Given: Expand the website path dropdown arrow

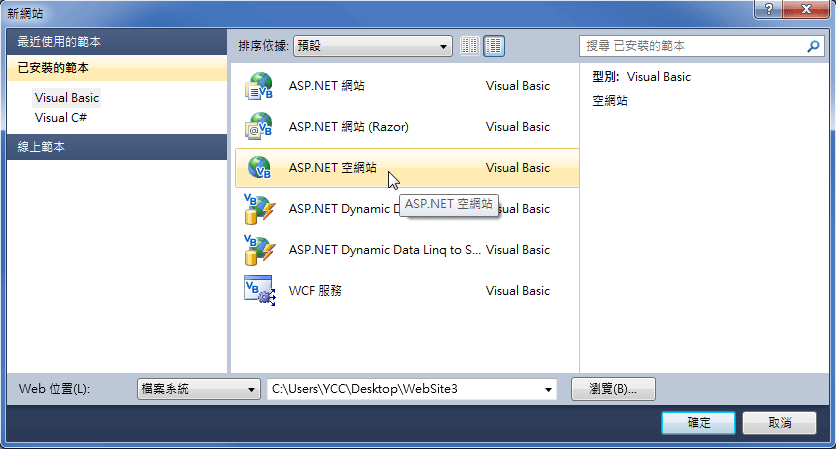Looking at the screenshot, I should [548, 389].
